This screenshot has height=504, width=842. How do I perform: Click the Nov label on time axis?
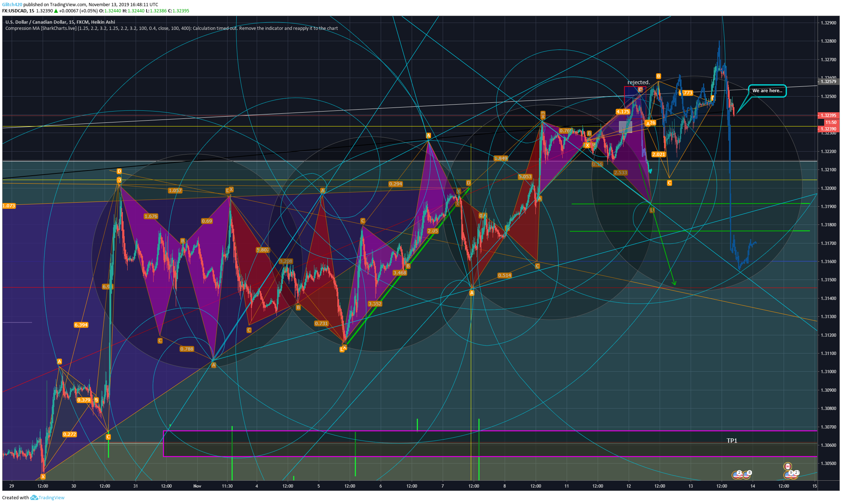(197, 486)
